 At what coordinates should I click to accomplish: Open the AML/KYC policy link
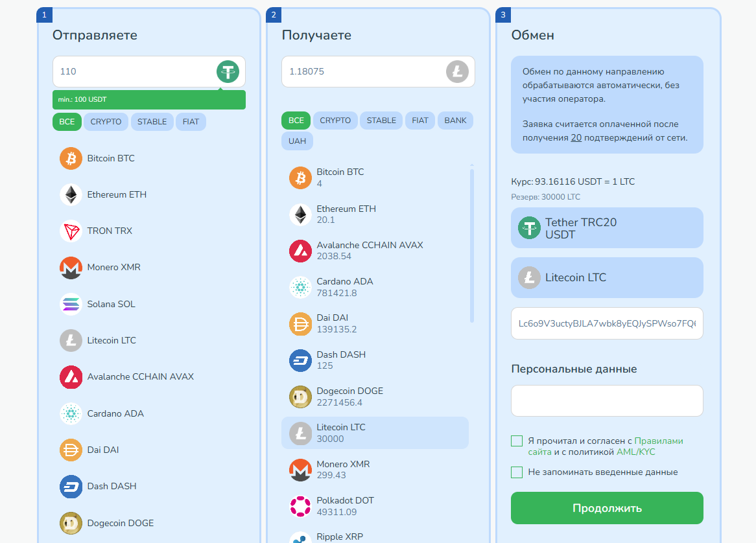pyautogui.click(x=636, y=452)
